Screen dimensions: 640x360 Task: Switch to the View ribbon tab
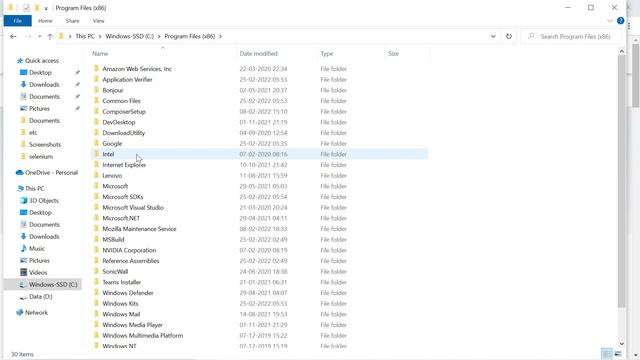coord(98,21)
